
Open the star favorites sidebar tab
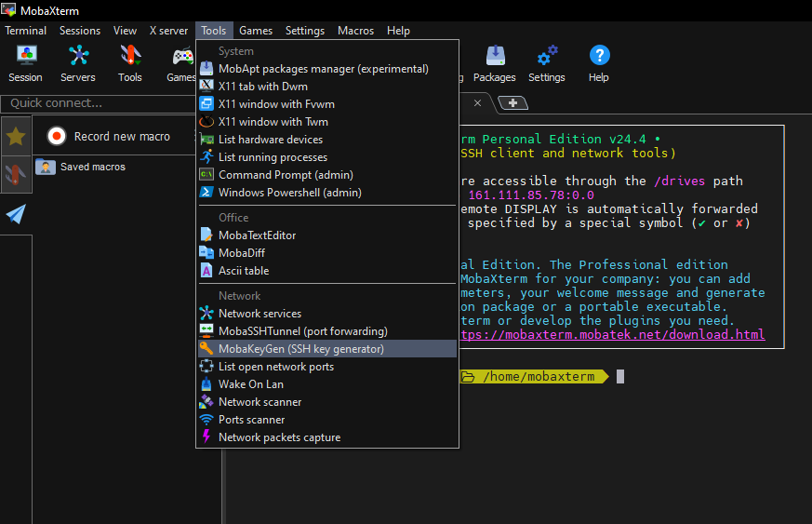[16, 136]
